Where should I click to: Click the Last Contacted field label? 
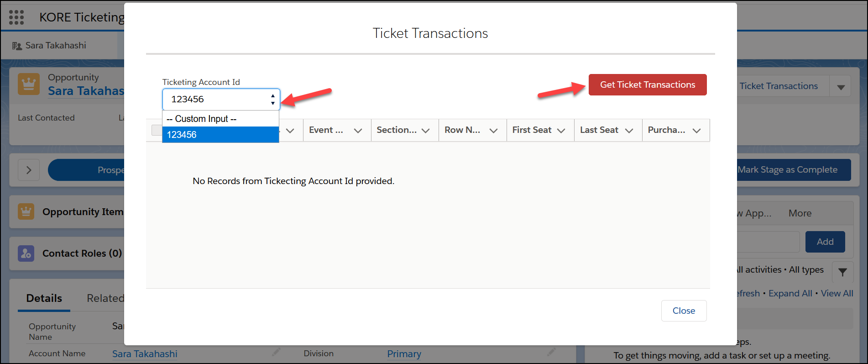pos(46,118)
